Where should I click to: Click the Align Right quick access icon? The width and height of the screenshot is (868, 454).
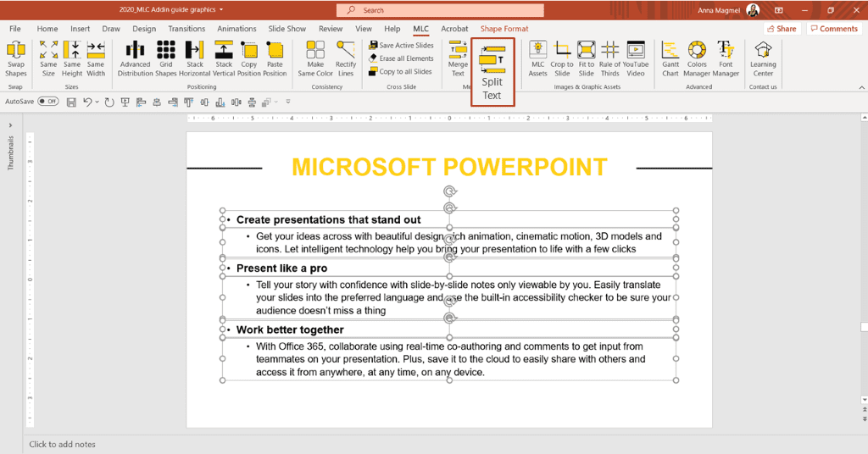point(173,102)
